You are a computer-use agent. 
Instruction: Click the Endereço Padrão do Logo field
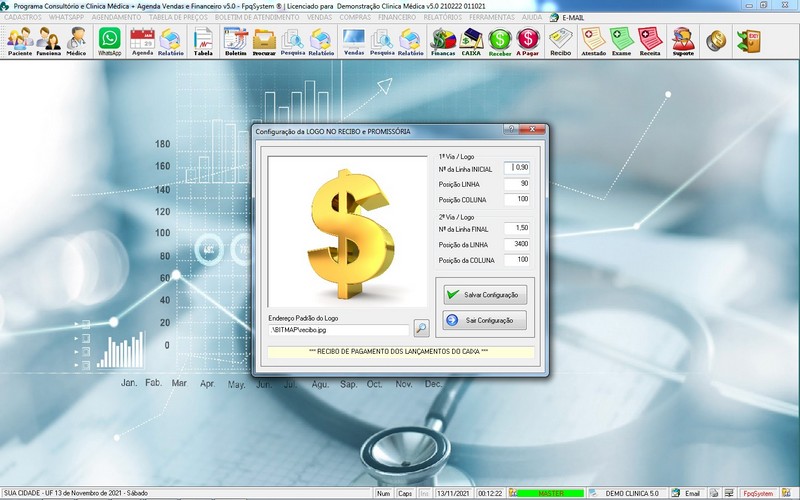click(x=338, y=330)
